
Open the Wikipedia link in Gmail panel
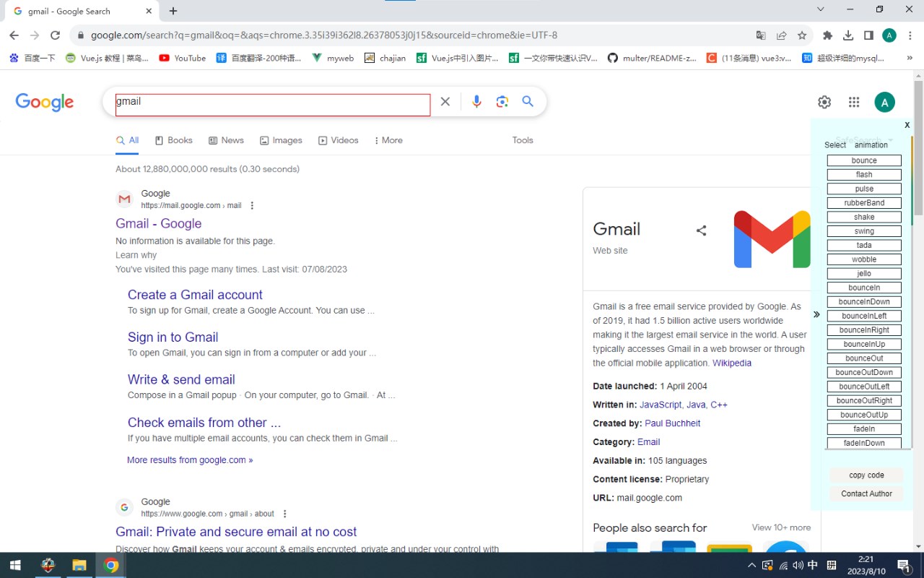point(732,363)
